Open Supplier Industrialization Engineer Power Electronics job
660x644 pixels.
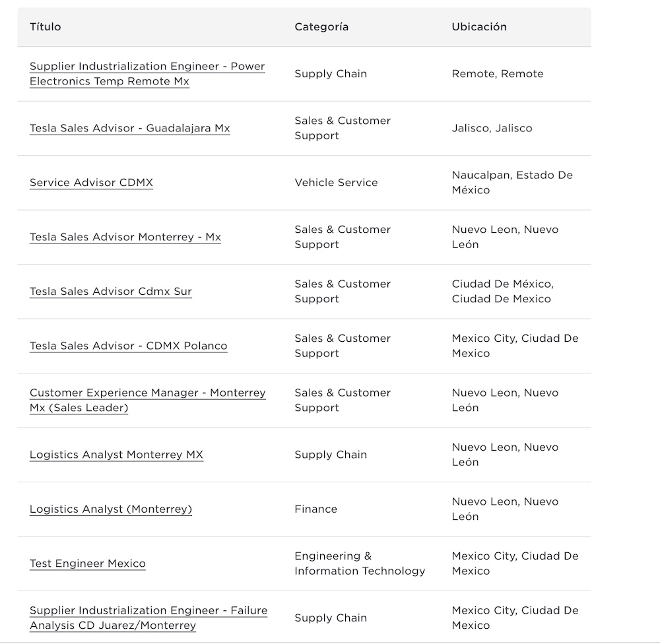147,67
